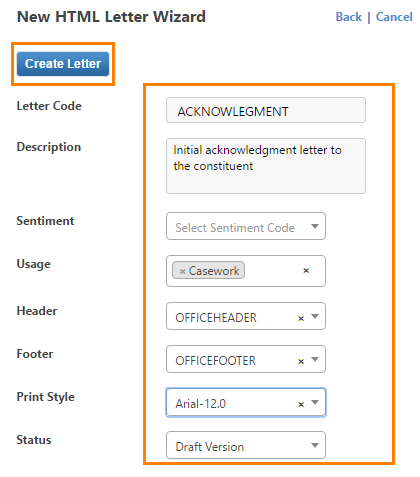The image size is (420, 477).
Task: Open the Header dropdown arrow
Action: pyautogui.click(x=315, y=316)
